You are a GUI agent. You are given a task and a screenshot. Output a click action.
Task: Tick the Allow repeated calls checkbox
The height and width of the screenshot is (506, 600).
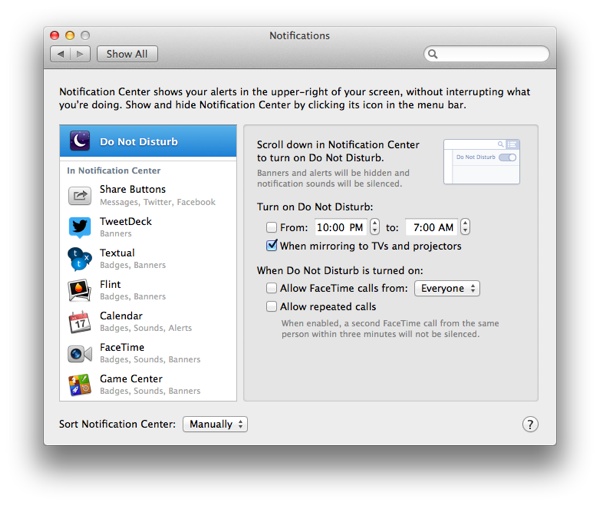pyautogui.click(x=272, y=307)
